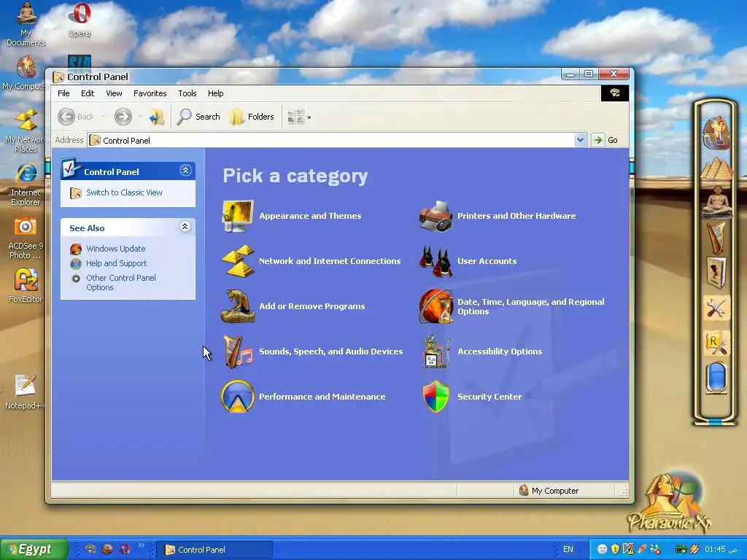Open Windows Update link

coord(116,249)
